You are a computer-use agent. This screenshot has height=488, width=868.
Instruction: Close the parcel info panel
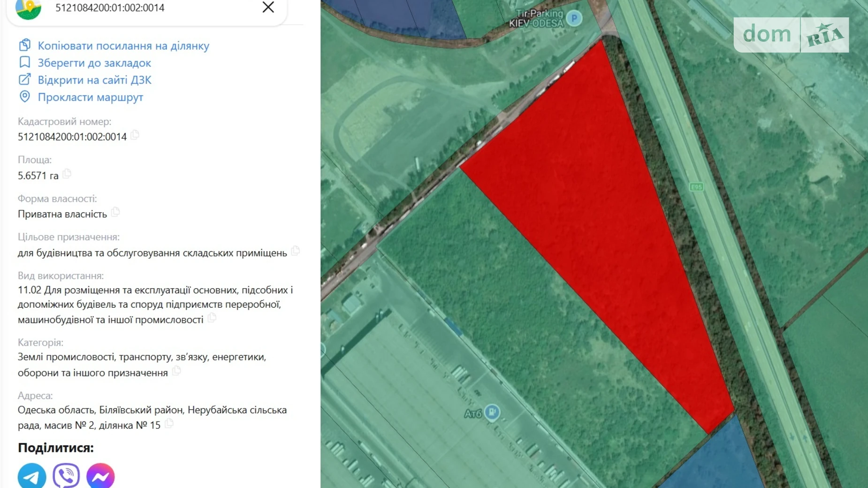point(268,8)
